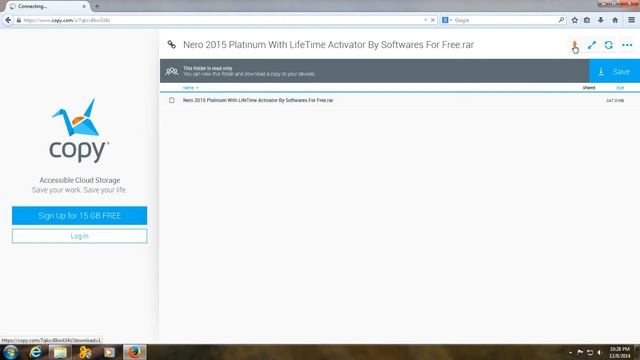Screen dimensions: 640x360
Task: Click the search magnifier icon
Action: coord(561,20)
